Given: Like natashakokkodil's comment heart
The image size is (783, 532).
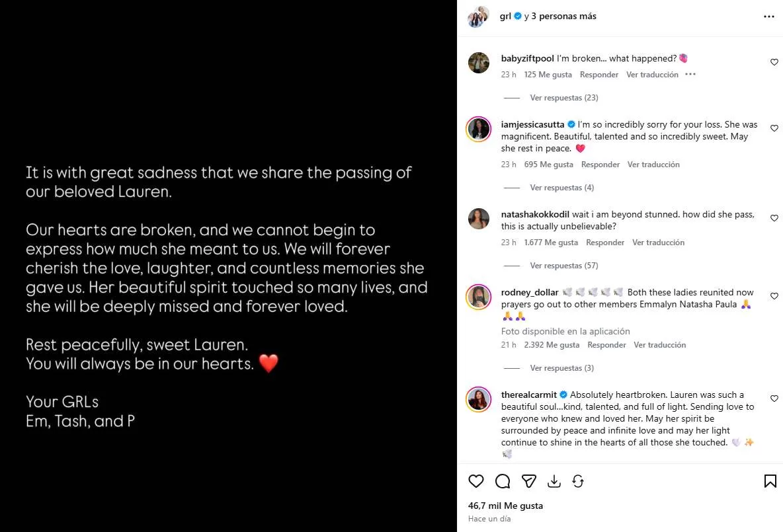Looking at the screenshot, I should tap(774, 218).
